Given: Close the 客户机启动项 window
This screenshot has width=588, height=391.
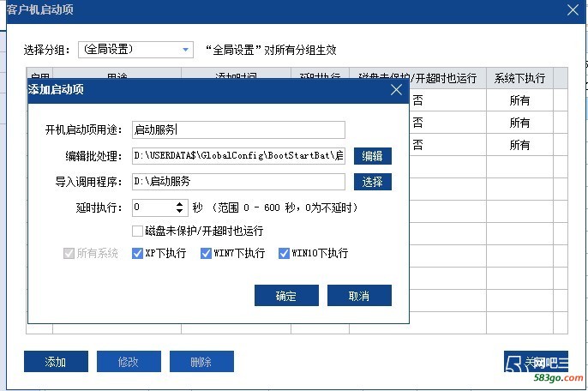Looking at the screenshot, I should [x=573, y=9].
